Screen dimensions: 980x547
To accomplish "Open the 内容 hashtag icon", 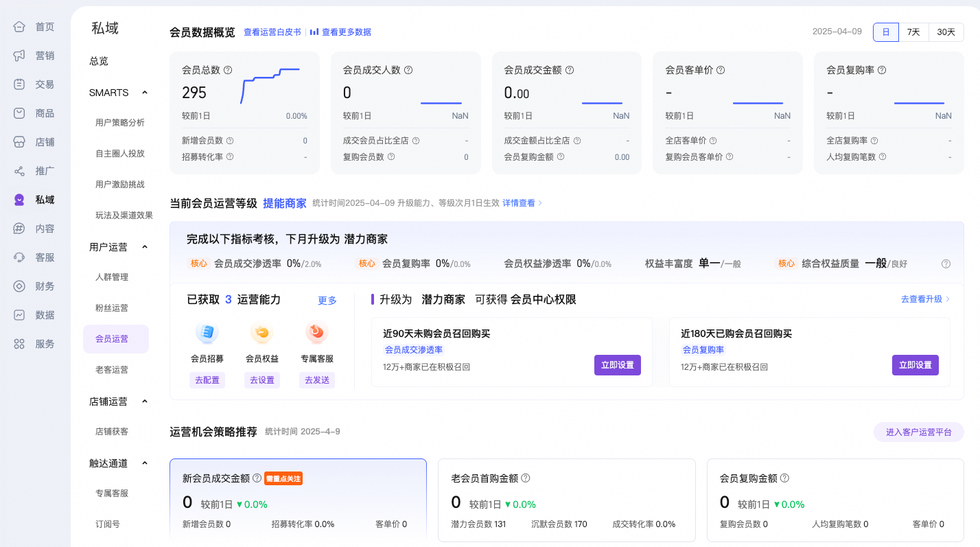I will (20, 229).
